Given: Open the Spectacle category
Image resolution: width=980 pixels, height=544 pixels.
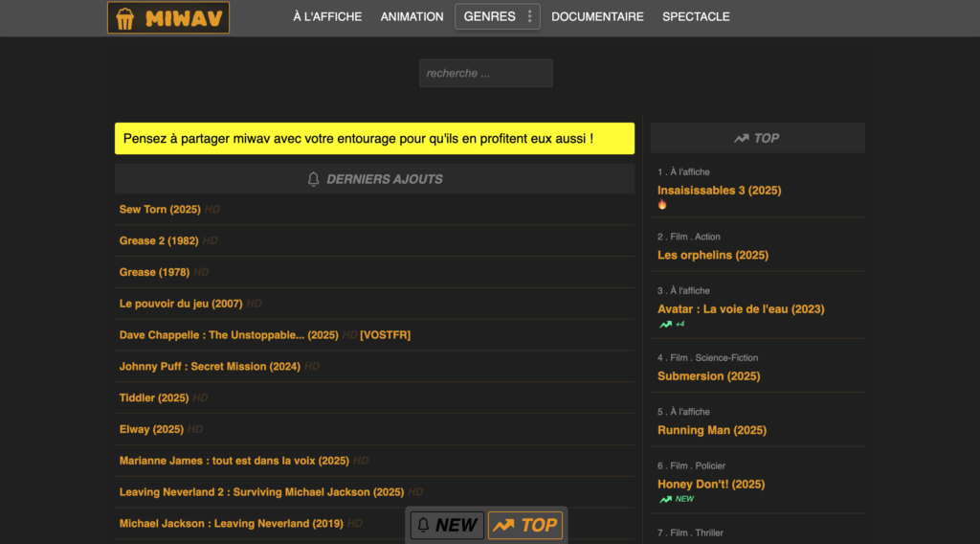Looking at the screenshot, I should point(696,16).
